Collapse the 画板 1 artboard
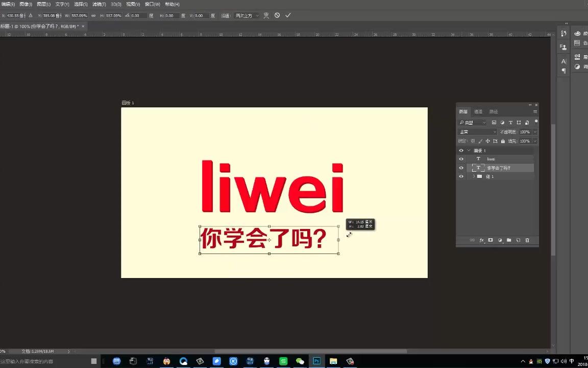The width and height of the screenshot is (588, 368). click(468, 151)
